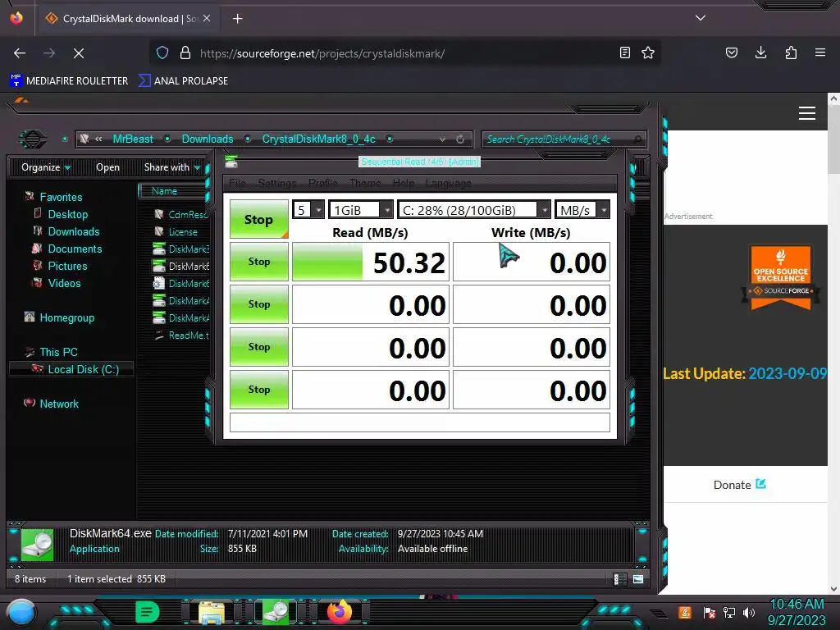Viewport: 840px width, 630px height.
Task: Stop loading the SourceForge page
Action: 79,53
